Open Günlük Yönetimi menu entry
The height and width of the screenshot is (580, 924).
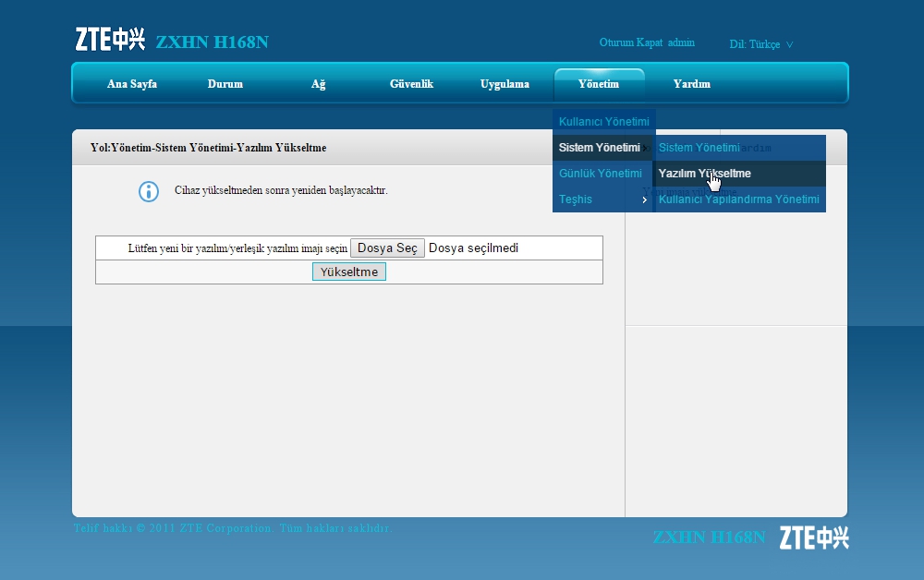point(602,173)
